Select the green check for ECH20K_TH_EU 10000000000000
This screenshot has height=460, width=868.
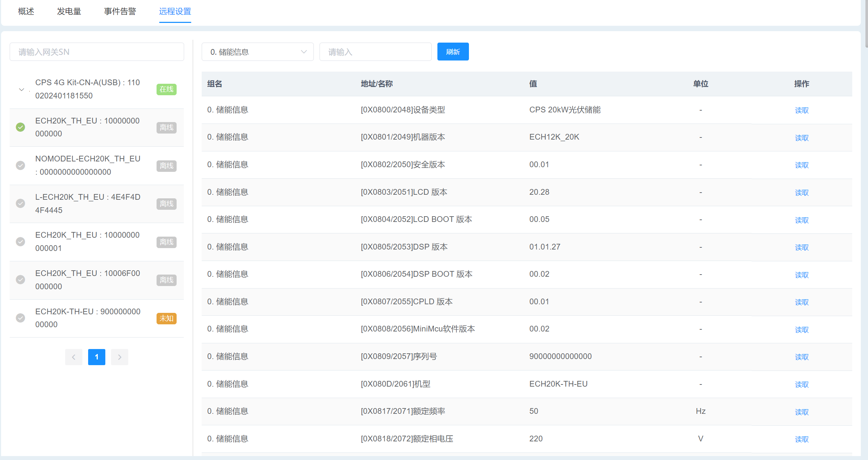(x=20, y=127)
